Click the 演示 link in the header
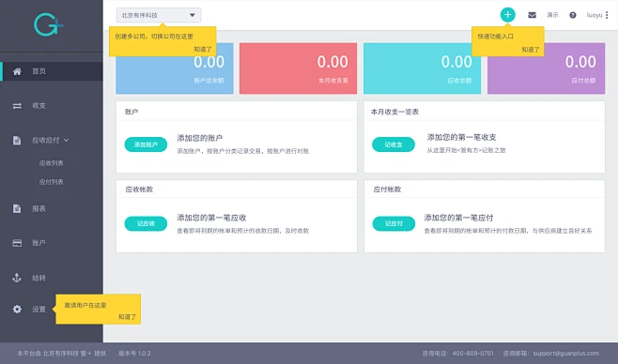The width and height of the screenshot is (618, 364). [x=552, y=15]
